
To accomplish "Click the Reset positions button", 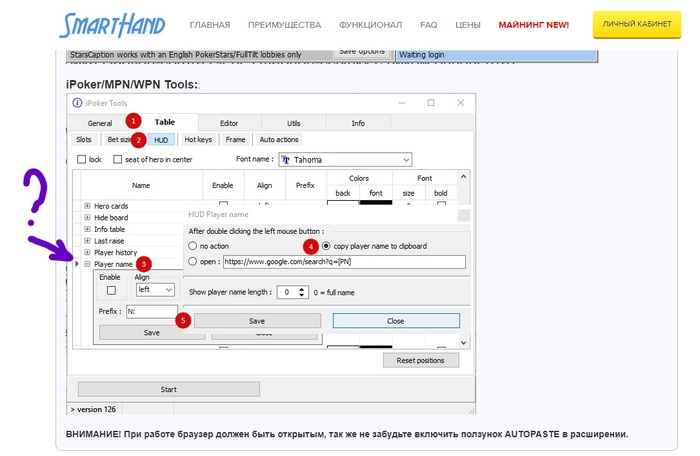I will coord(421,360).
